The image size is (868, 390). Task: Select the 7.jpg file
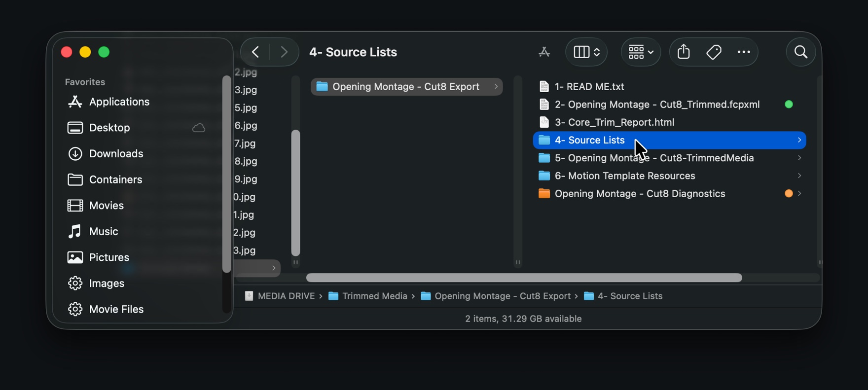245,143
